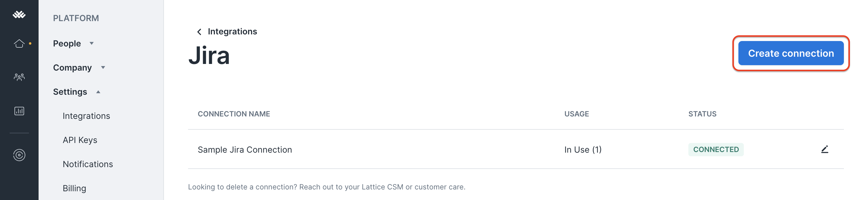Click the Lattice logo icon
Viewport: 868px width, 200px height.
[19, 14]
